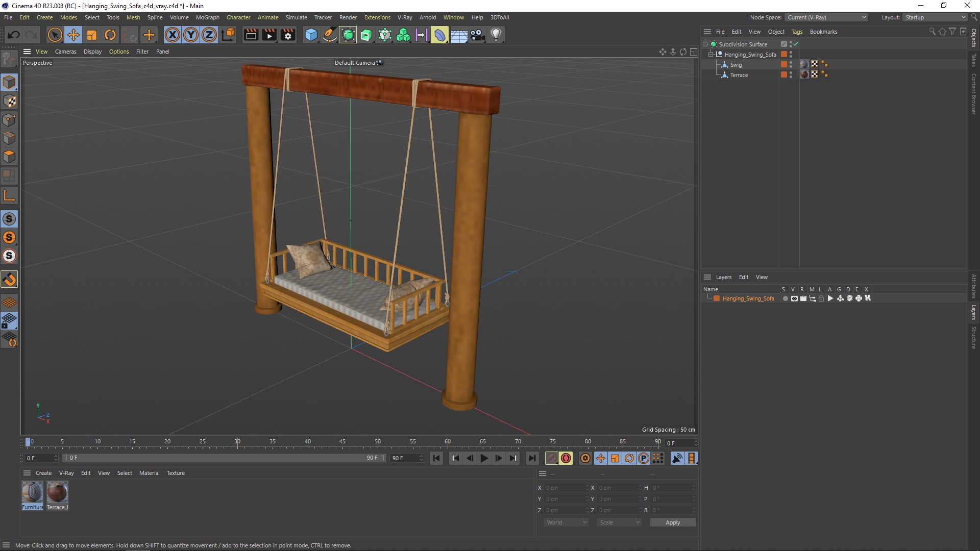This screenshot has width=980, height=551.
Task: Select the Live Selection tool
Action: coord(55,35)
